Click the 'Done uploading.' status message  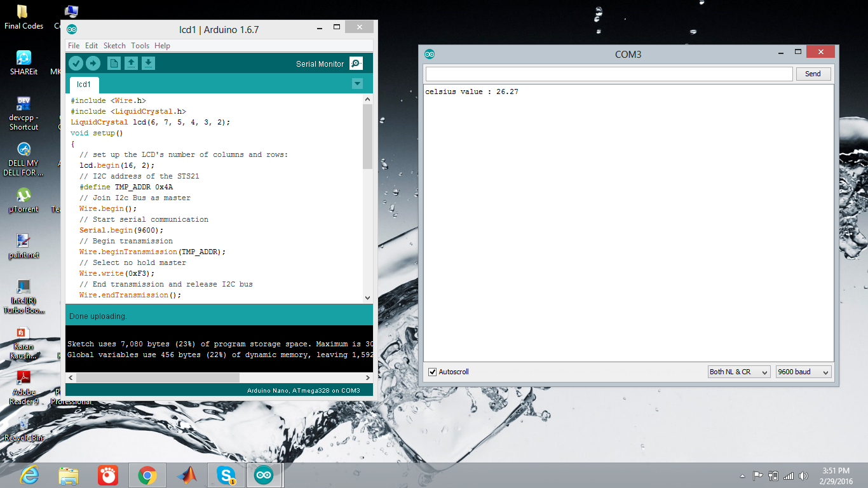point(98,316)
